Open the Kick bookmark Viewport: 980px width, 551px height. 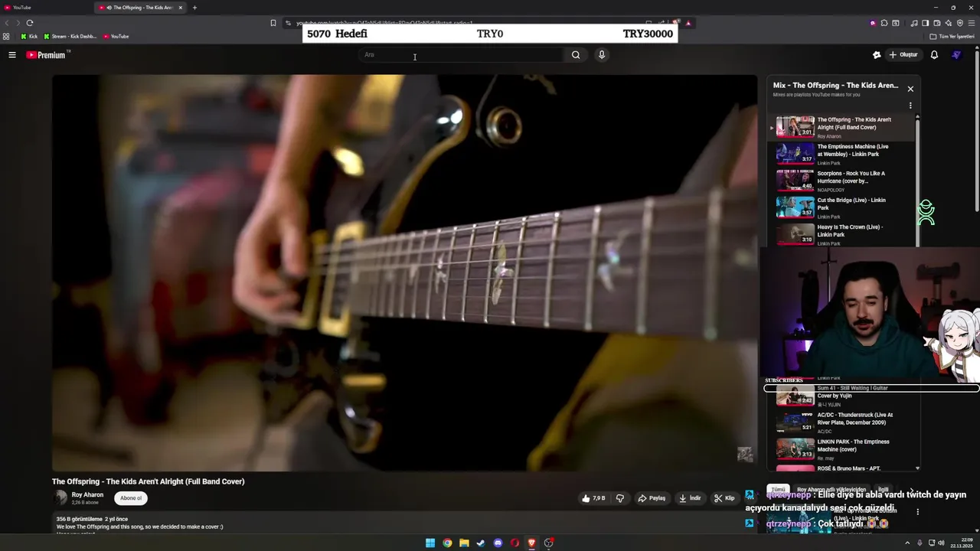29,36
